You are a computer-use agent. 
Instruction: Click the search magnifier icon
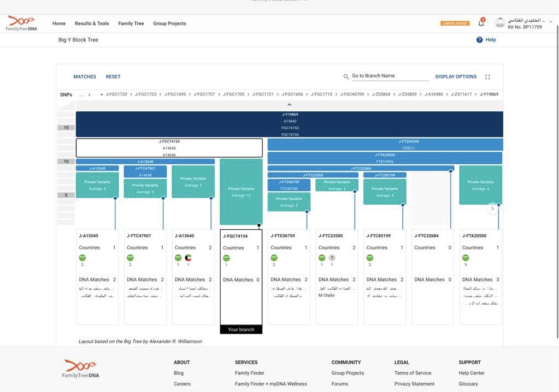(346, 76)
